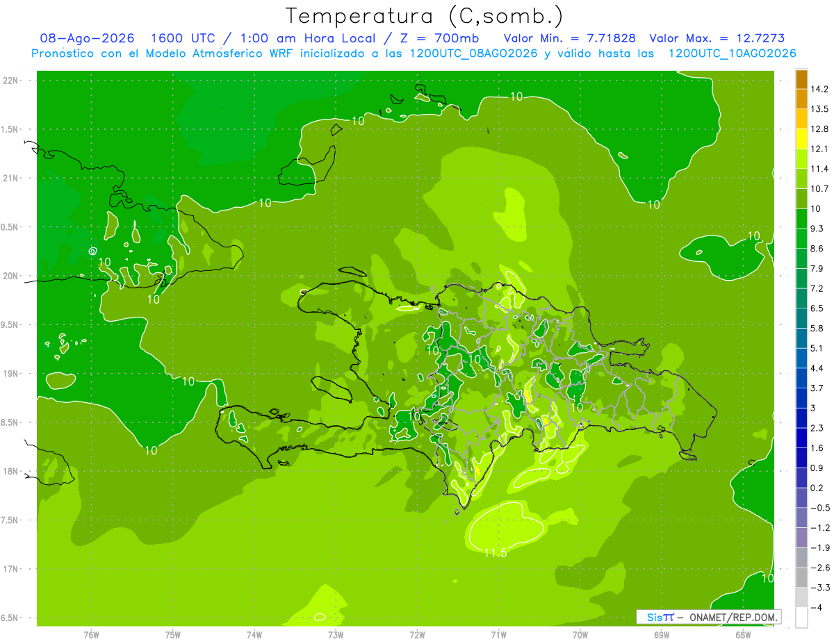Click the colorbar label '5.1'
This screenshot has height=644, width=834.
tap(817, 348)
